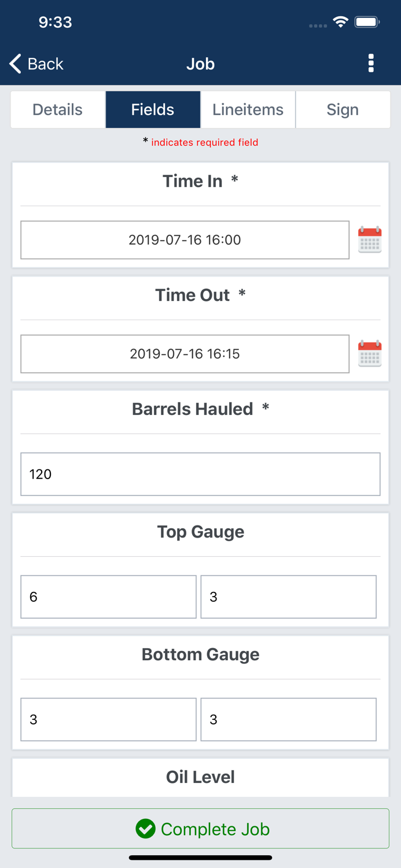Select the Time Out date field

tap(185, 354)
